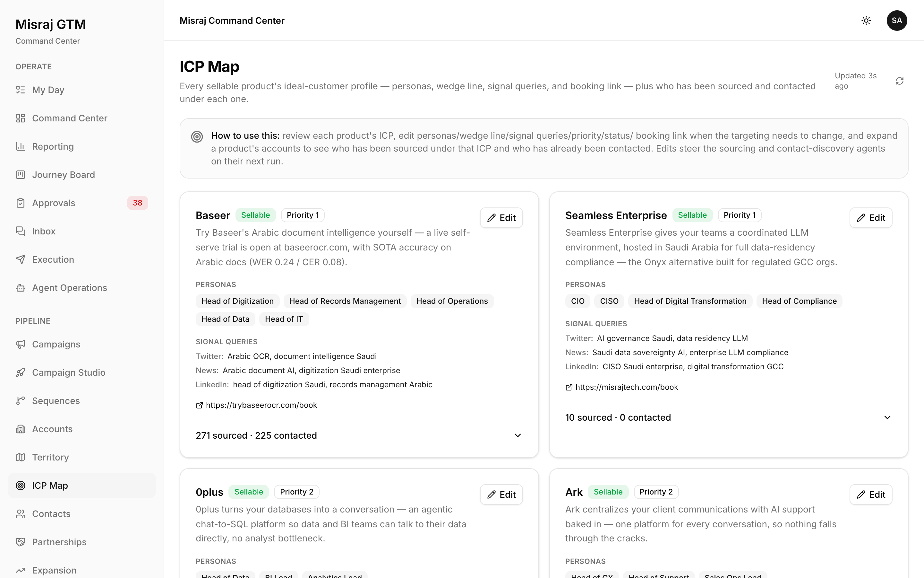Click the Expansion trending arrow icon
Screen dimensions: 924x578
(x=21, y=570)
